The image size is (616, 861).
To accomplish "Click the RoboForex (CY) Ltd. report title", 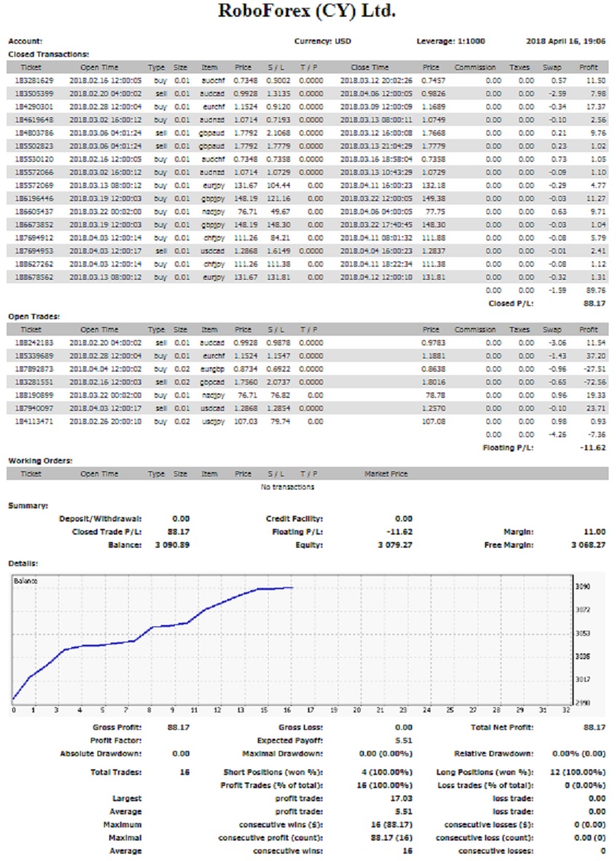I will pos(307,12).
